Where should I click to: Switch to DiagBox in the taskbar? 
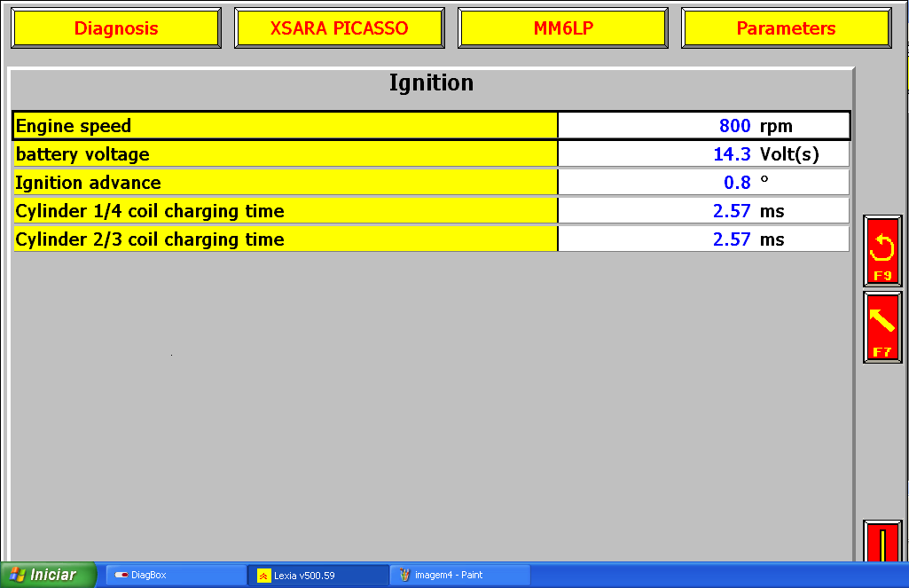pos(176,575)
